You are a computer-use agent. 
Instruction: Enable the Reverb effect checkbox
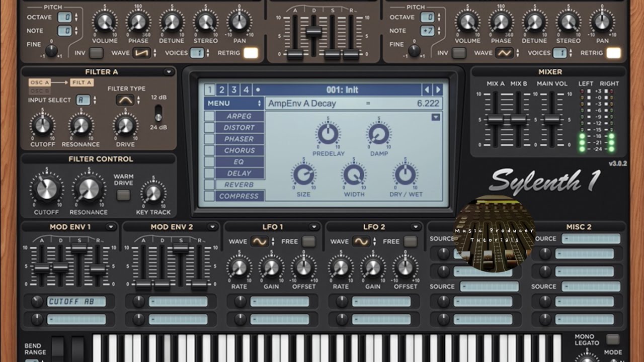click(209, 185)
